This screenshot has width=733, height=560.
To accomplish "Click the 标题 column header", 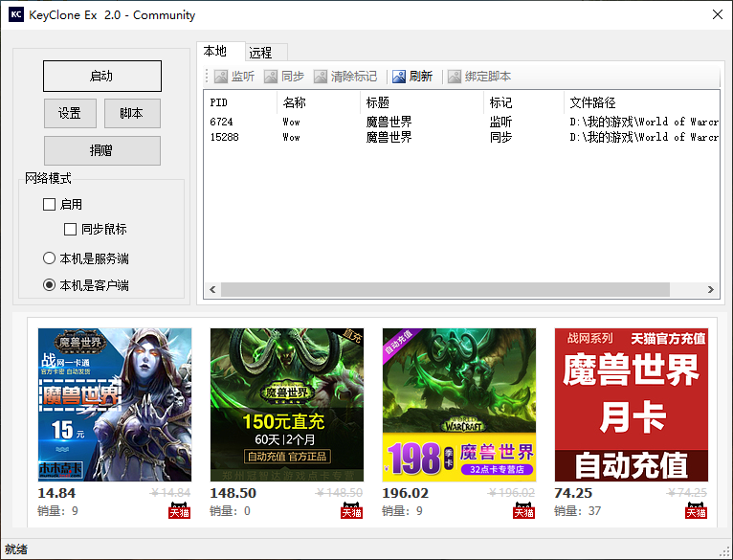I will pyautogui.click(x=422, y=102).
